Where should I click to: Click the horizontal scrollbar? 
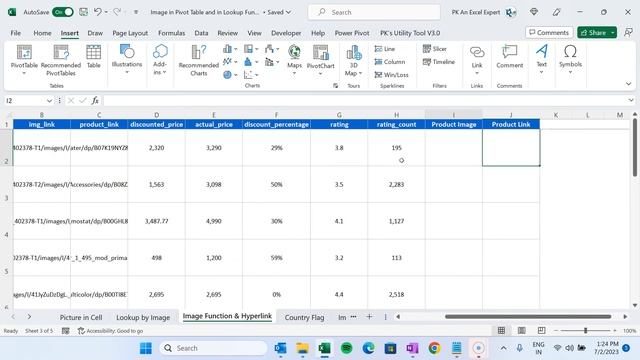click(528, 317)
